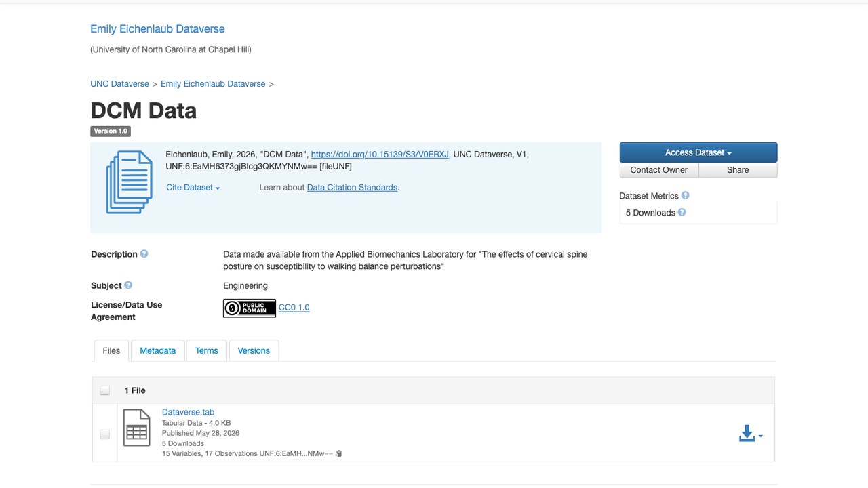The image size is (868, 488).
Task: Click the Dataset Metrics help icon
Action: tap(685, 195)
